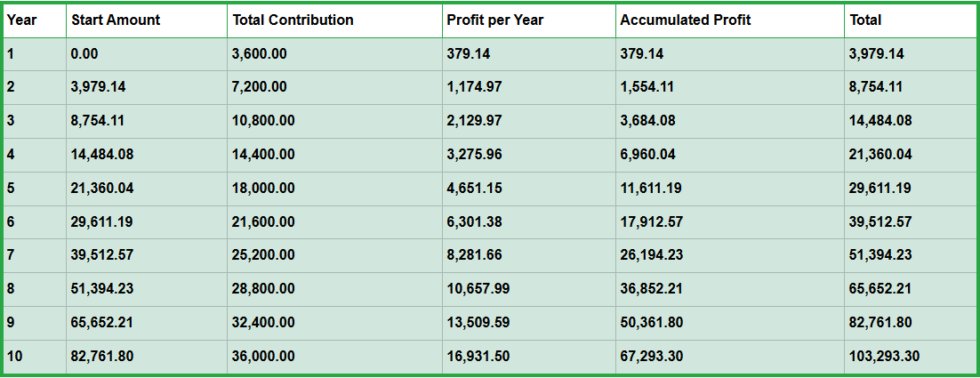Select accumulated profit 6,960.04 cell
980x378 pixels.
(x=647, y=155)
